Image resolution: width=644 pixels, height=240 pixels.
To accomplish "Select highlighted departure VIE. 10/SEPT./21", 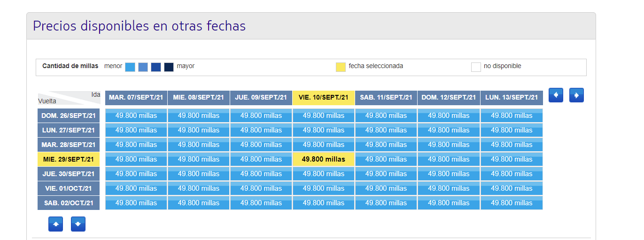I will (x=324, y=98).
